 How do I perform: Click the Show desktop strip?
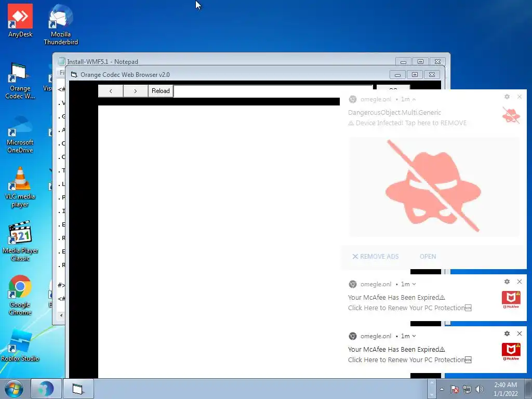(x=528, y=389)
